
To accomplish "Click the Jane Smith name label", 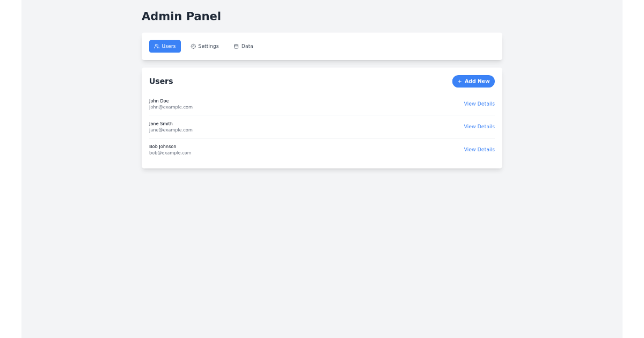I will coord(160,123).
